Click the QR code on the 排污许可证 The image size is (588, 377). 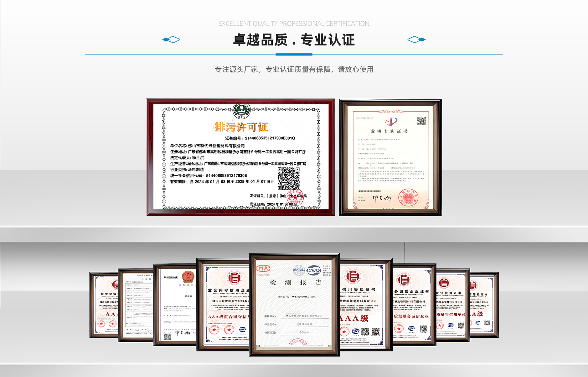point(288,178)
